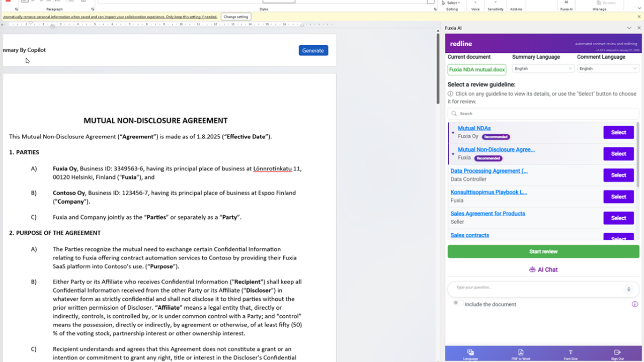Click the star beside Mutual Non-Disclosure Agree...
The height and width of the screenshot is (362, 644).
click(x=453, y=154)
